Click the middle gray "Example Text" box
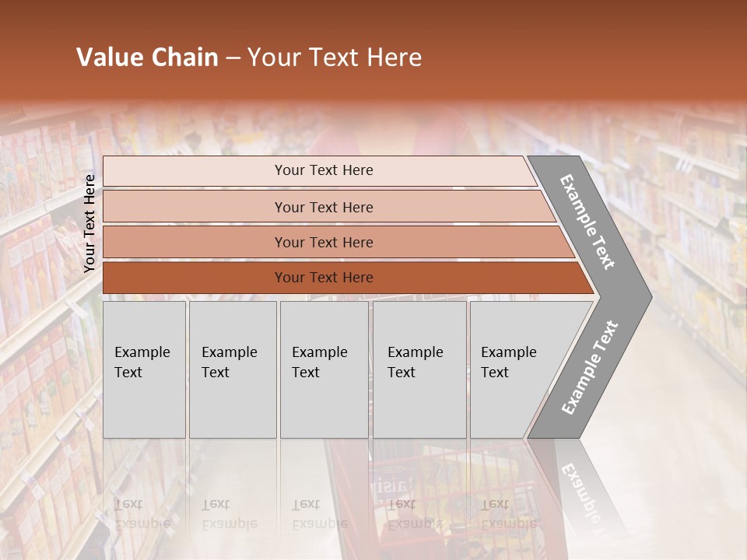Image resolution: width=747 pixels, height=560 pixels. 324,369
